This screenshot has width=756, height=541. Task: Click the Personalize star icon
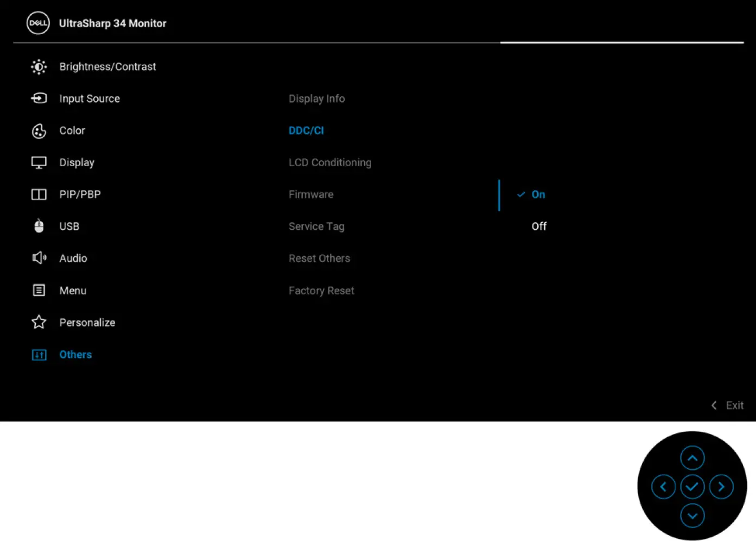coord(39,322)
